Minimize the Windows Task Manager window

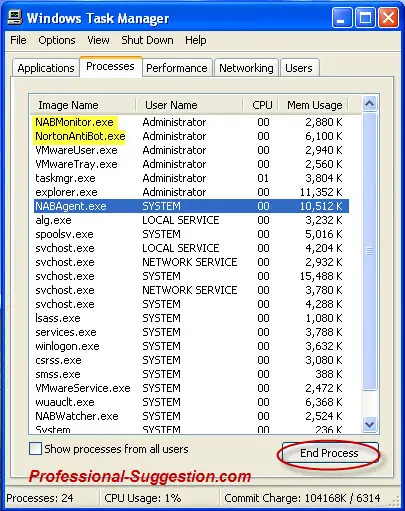(342, 18)
